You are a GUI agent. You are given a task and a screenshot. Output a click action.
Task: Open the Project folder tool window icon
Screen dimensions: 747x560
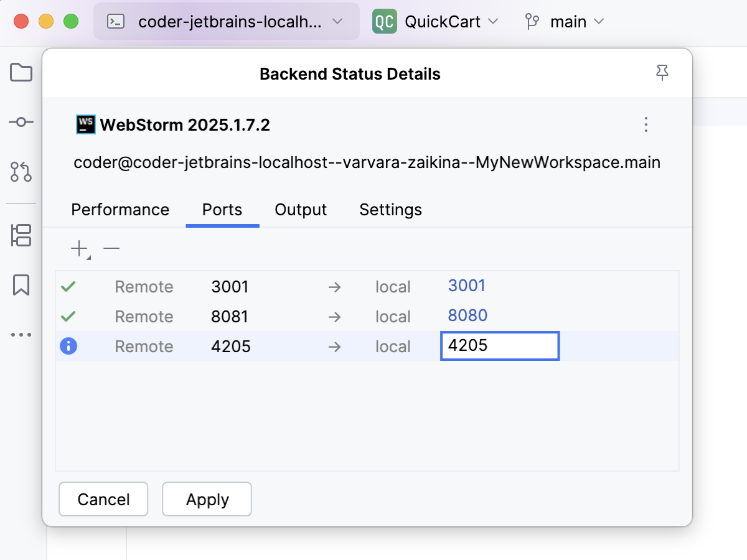(x=21, y=73)
